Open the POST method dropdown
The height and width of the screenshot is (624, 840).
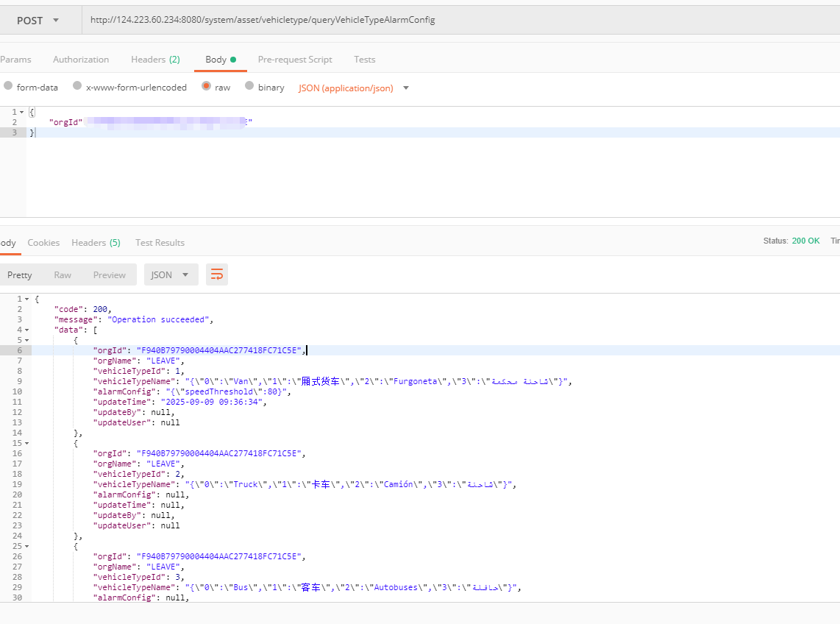point(38,21)
